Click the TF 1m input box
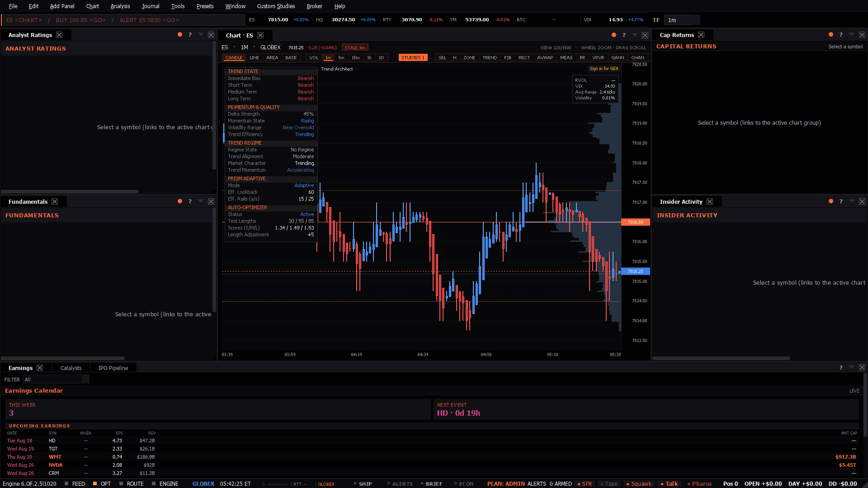Viewport: 868px width, 488px height. point(682,20)
